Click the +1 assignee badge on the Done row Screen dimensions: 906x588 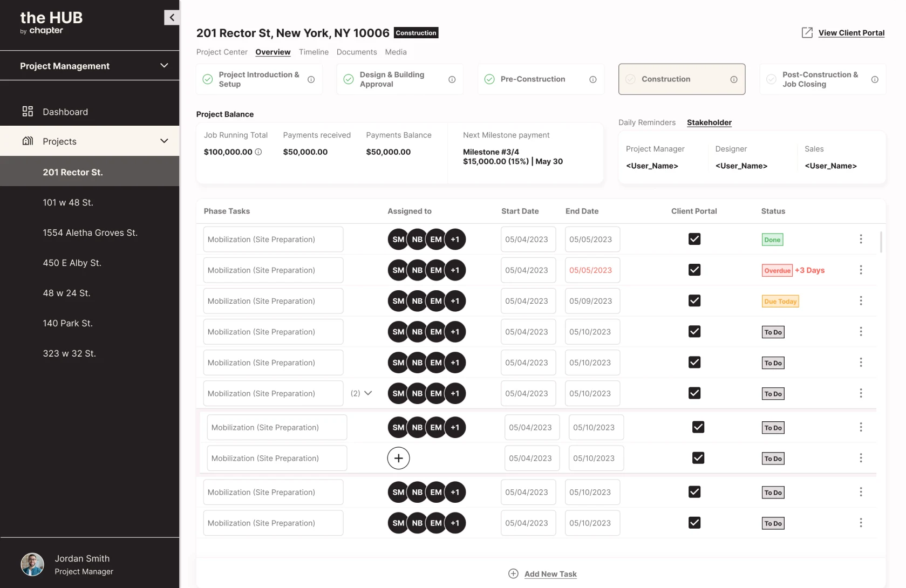455,239
